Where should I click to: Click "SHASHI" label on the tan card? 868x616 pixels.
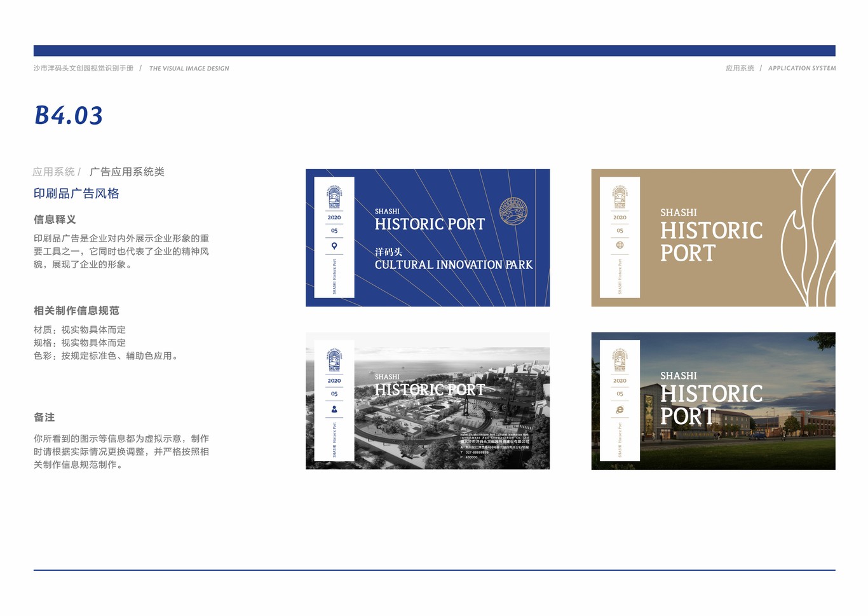(x=679, y=212)
